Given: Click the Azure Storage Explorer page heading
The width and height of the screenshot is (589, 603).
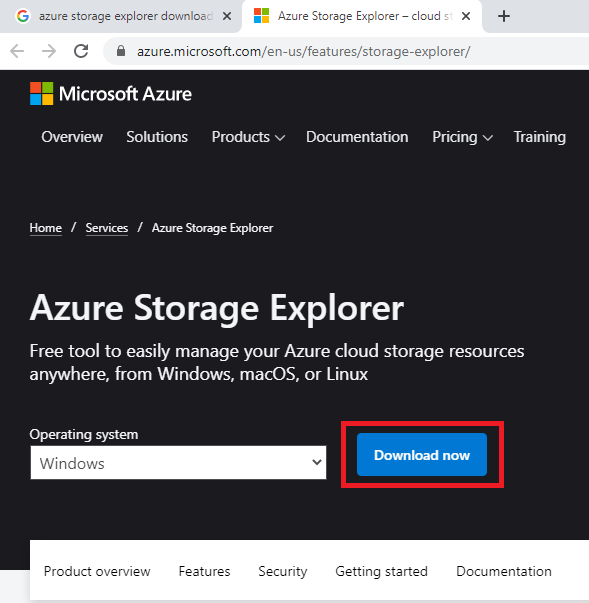Looking at the screenshot, I should 216,309.
